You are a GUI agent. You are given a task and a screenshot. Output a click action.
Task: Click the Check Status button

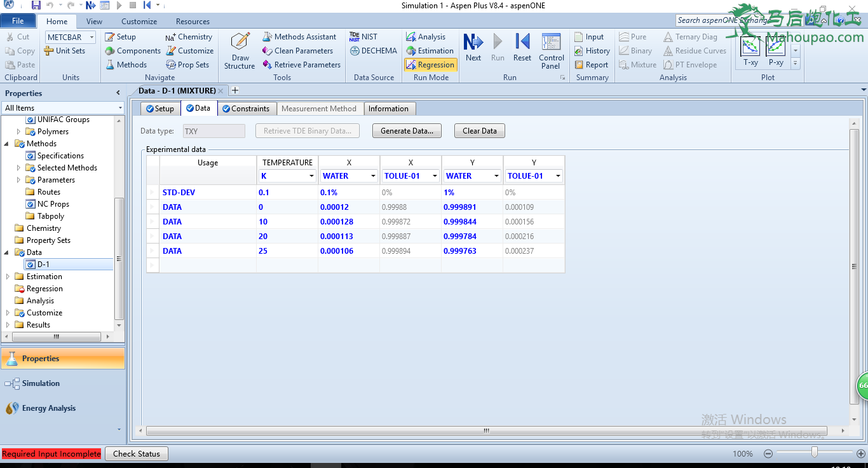pos(137,453)
